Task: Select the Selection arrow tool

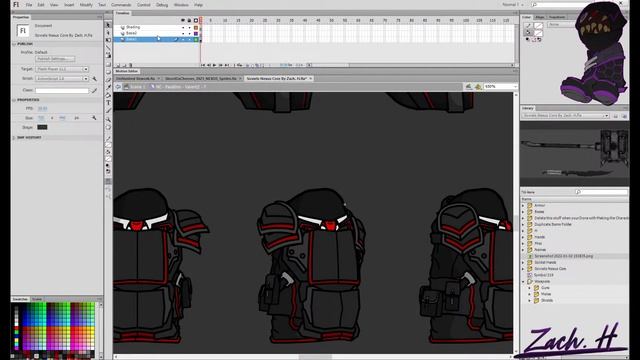Action: pyautogui.click(x=108, y=25)
